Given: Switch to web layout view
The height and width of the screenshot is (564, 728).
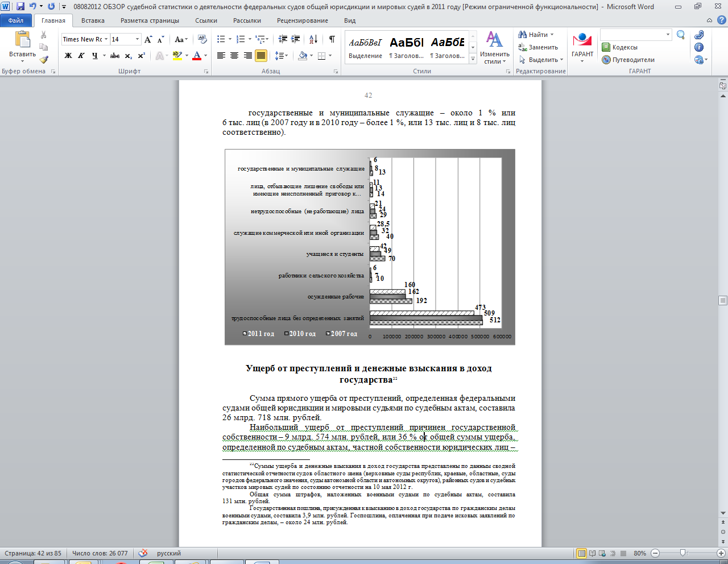Looking at the screenshot, I should point(603,553).
